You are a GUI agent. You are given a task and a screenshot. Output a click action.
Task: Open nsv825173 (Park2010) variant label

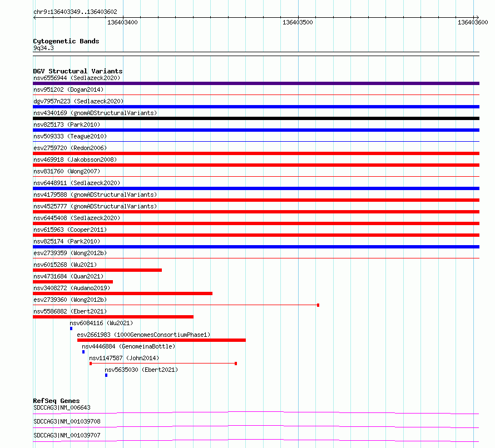click(x=67, y=125)
